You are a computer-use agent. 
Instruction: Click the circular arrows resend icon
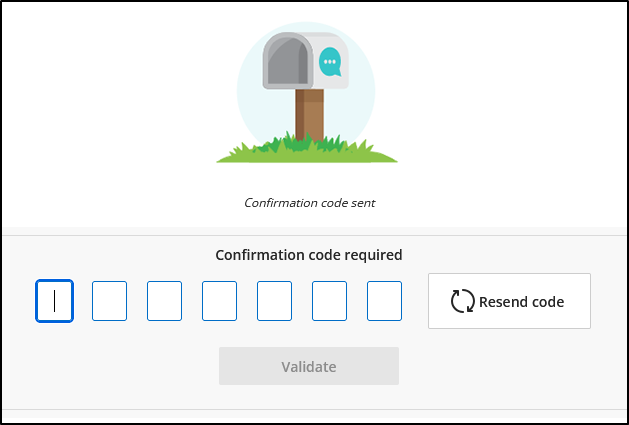(x=462, y=301)
